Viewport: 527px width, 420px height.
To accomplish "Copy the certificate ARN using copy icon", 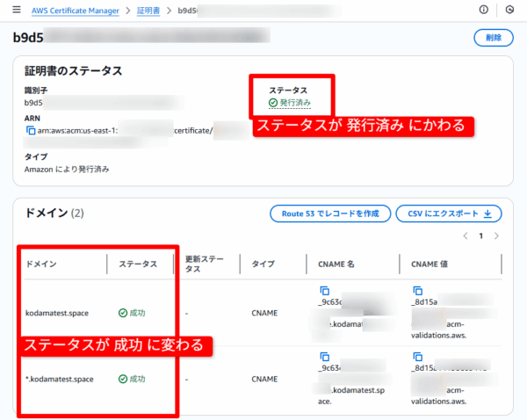I will [31, 130].
